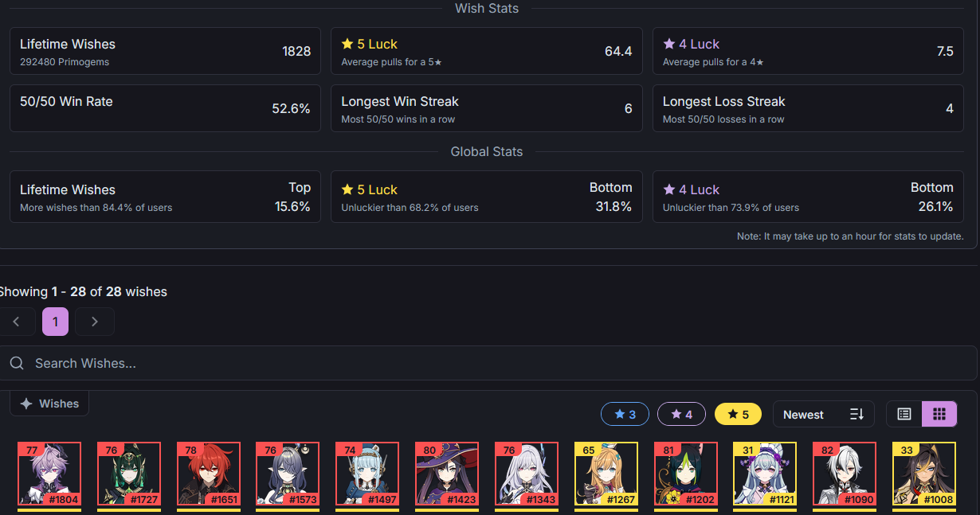Viewport: 980px width, 515px height.
Task: Focus the Search Wishes field
Action: (488, 363)
